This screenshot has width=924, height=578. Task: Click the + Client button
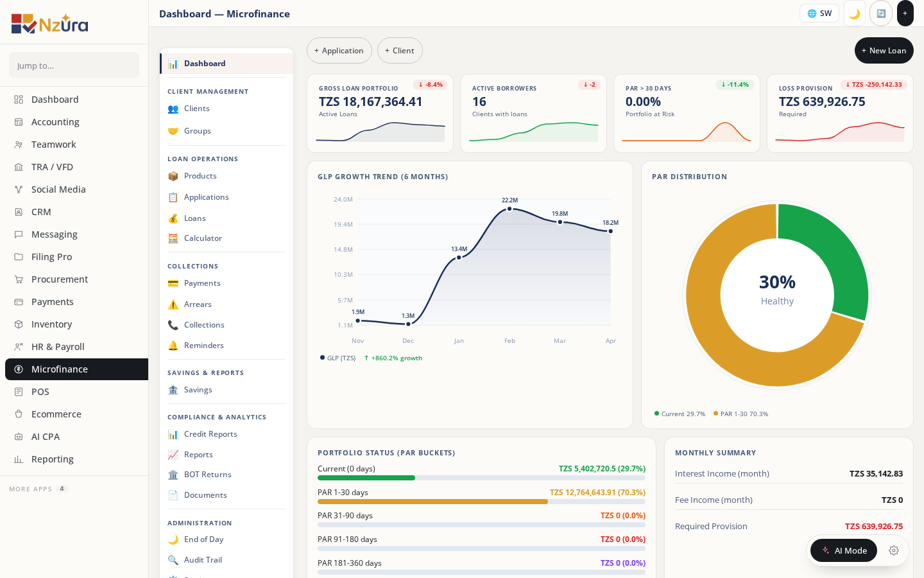[x=400, y=51]
